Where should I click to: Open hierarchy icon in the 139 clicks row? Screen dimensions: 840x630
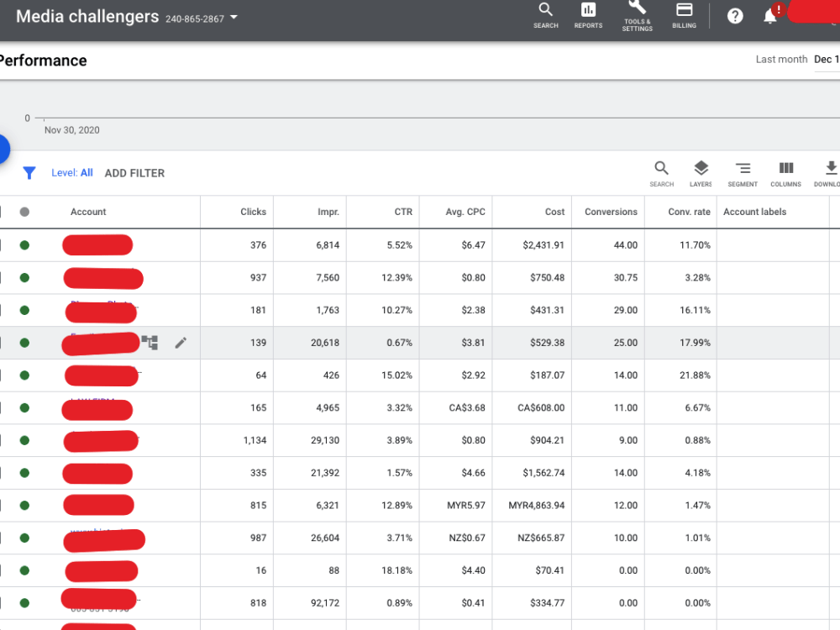tap(150, 343)
